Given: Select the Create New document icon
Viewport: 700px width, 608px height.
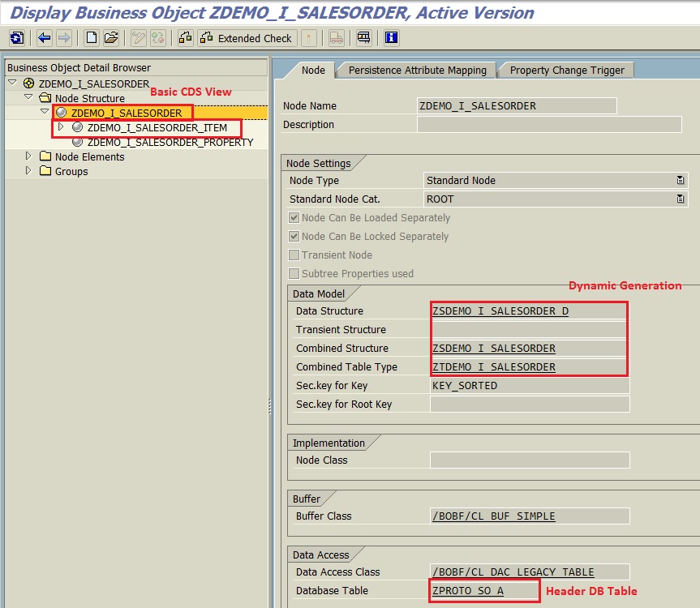Looking at the screenshot, I should [x=92, y=37].
